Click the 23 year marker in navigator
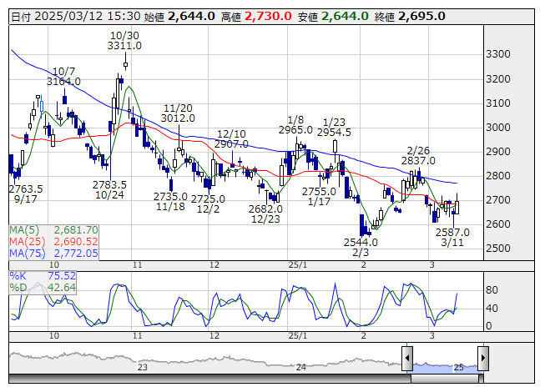Viewport: 545px width, 392px height. point(142,367)
